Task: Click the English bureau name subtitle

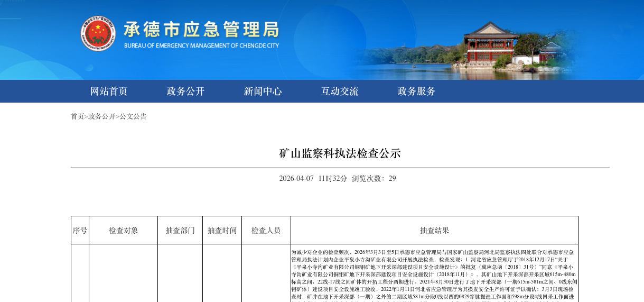Action: [x=201, y=45]
